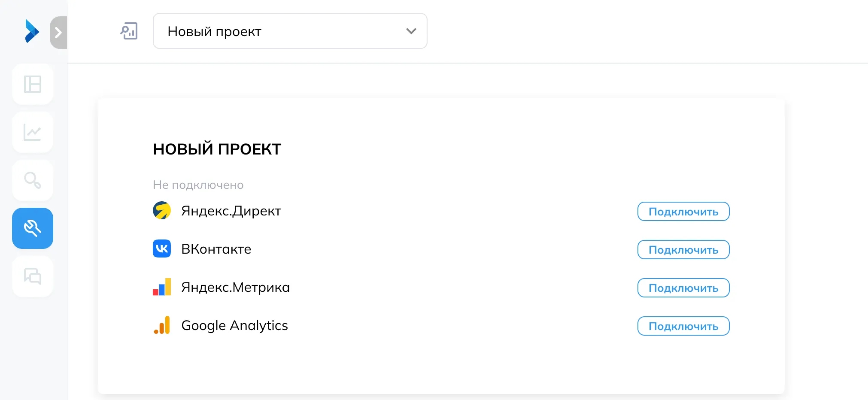Open the search magnifier sidebar icon

(x=33, y=180)
